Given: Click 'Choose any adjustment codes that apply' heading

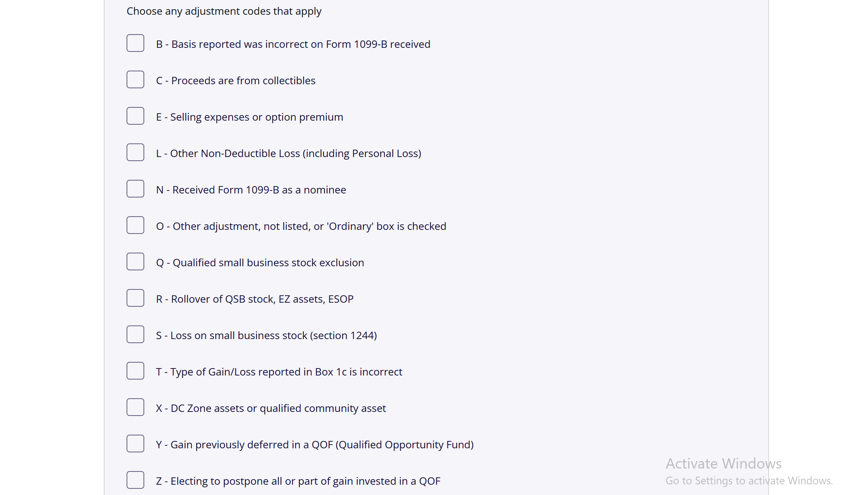Looking at the screenshot, I should pyautogui.click(x=224, y=11).
